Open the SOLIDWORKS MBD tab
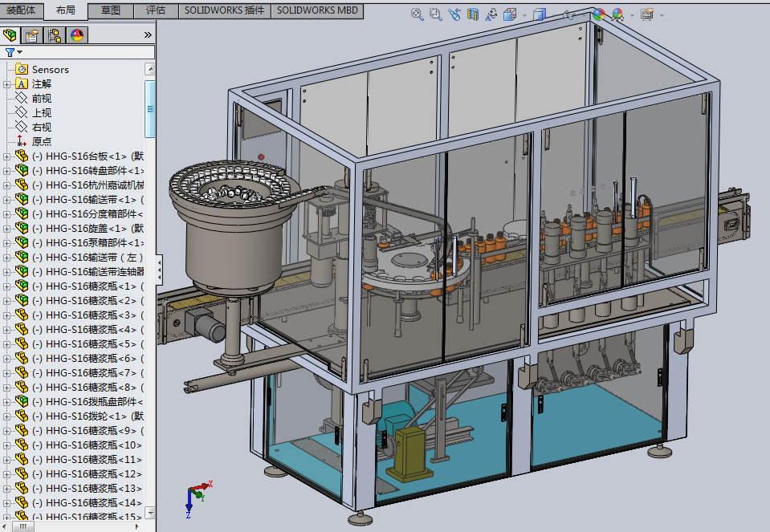 (x=317, y=10)
